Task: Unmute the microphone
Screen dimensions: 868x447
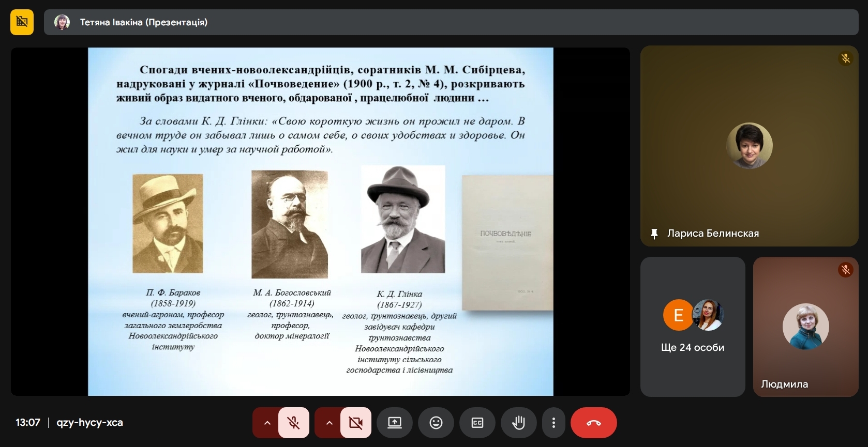Action: (293, 423)
